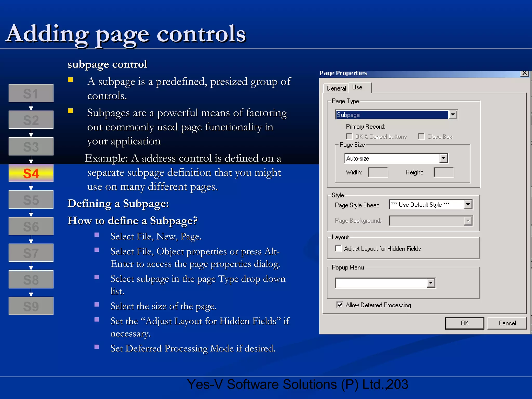Jump to step S2 box
The width and height of the screenshot is (532, 399).
coord(31,120)
